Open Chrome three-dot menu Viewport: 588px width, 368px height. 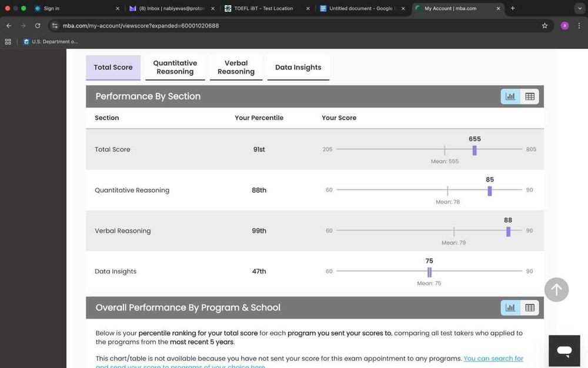(579, 25)
